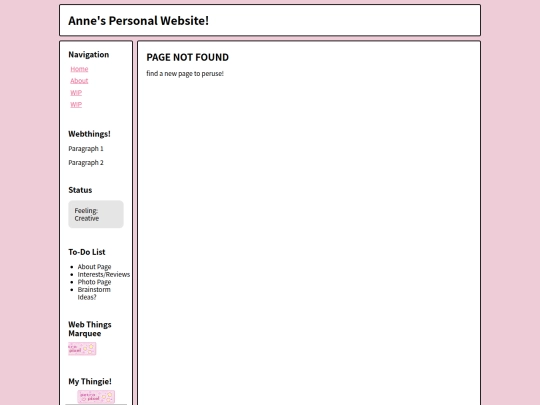Open the Home navigation link
Viewport: 540px width, 405px height.
79,69
